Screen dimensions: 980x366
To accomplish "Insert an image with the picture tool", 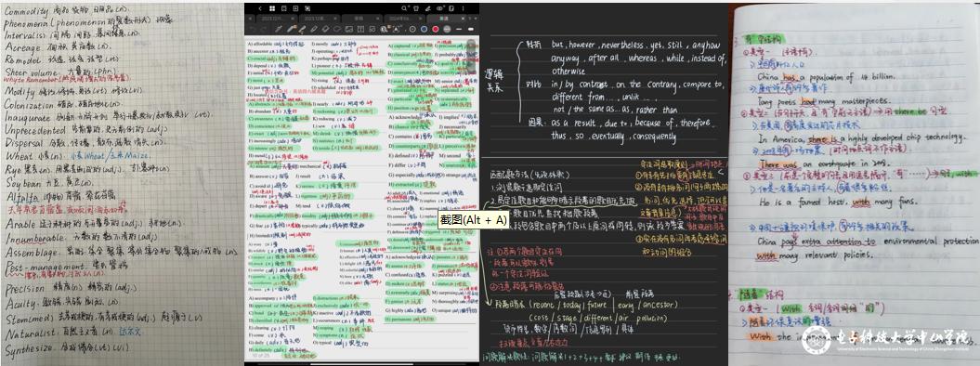I will click(348, 29).
